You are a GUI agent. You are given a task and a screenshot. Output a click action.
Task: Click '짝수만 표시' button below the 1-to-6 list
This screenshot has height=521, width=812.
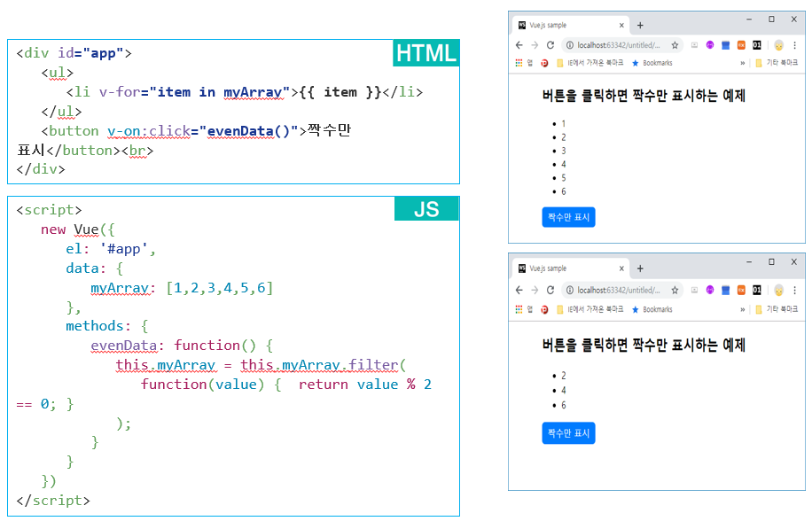(568, 217)
